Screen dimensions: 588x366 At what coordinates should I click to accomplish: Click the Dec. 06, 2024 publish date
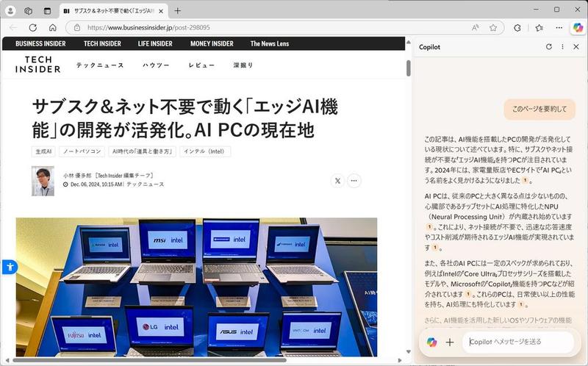point(96,184)
